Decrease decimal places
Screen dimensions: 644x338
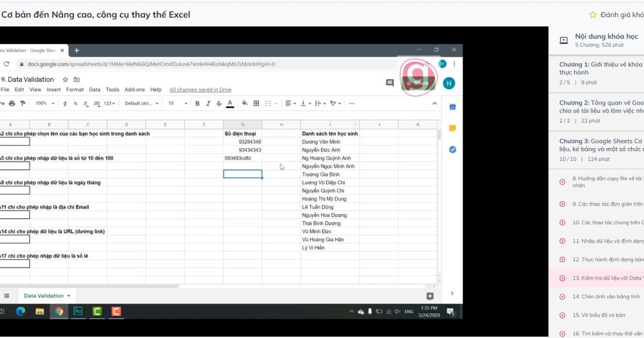pos(85,104)
